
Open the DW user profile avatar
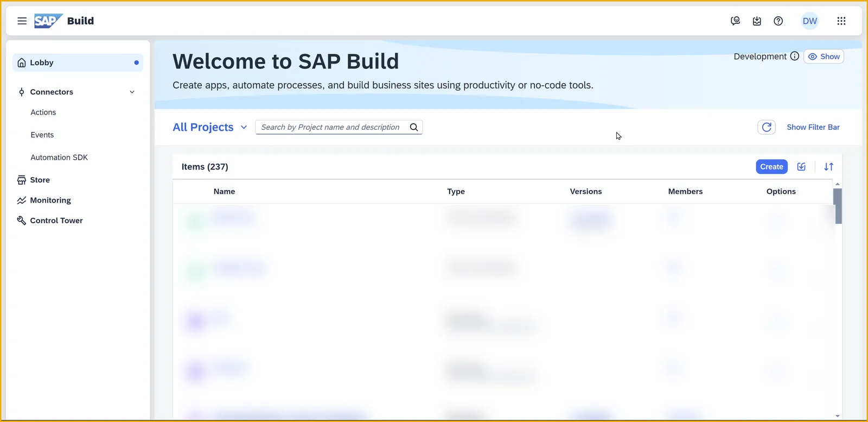[x=810, y=21]
